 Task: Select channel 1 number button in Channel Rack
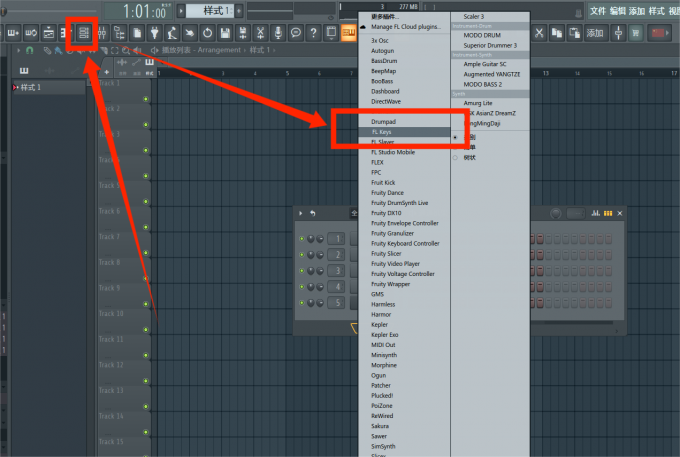[337, 238]
